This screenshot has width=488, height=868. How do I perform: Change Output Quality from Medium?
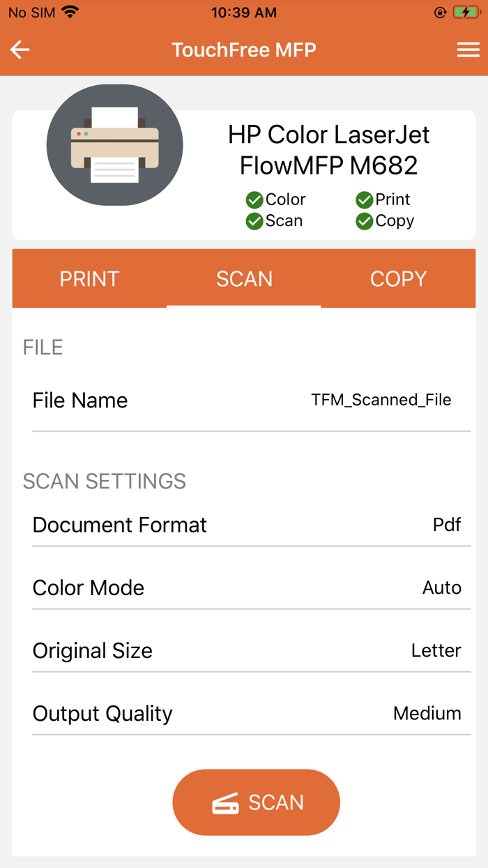tap(244, 713)
